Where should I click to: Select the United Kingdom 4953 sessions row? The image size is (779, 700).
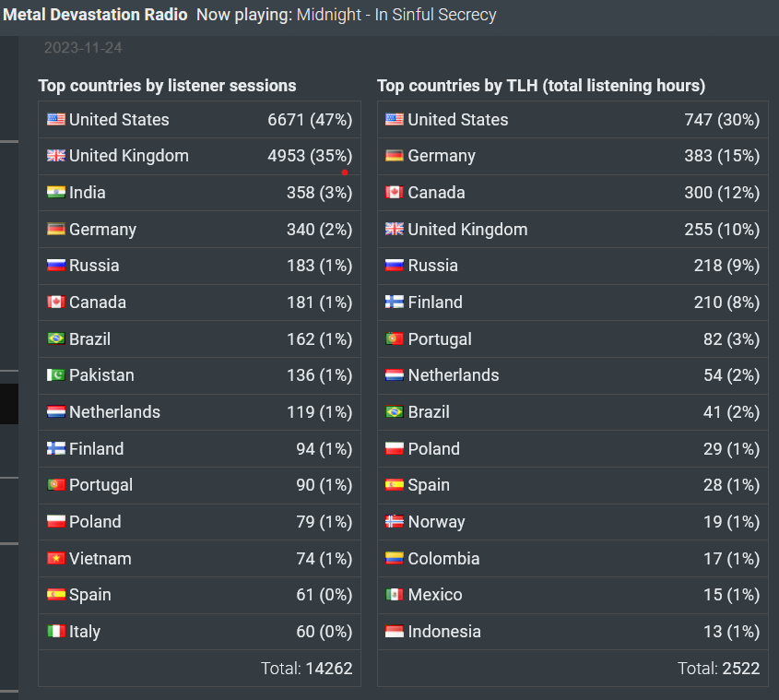[199, 156]
